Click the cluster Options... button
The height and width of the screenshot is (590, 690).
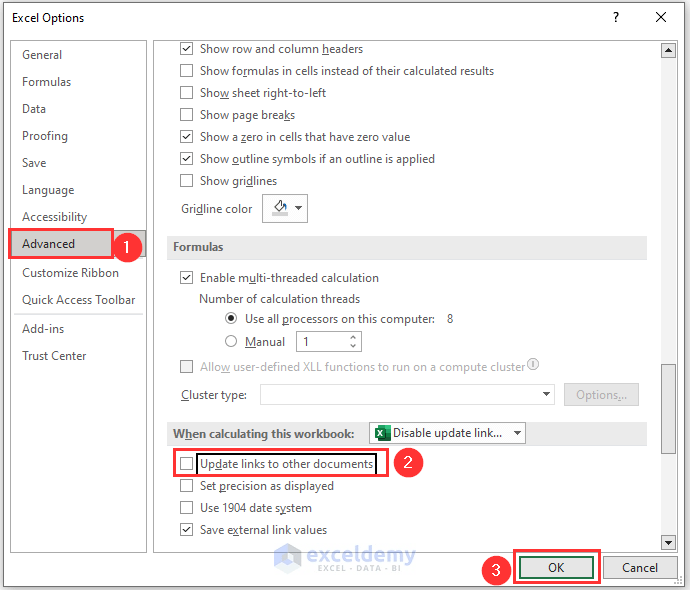point(601,395)
